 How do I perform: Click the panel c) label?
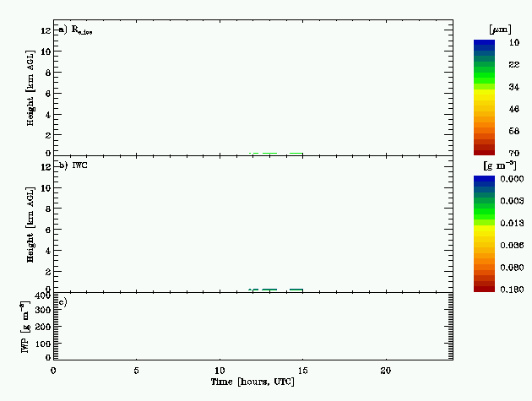63,301
